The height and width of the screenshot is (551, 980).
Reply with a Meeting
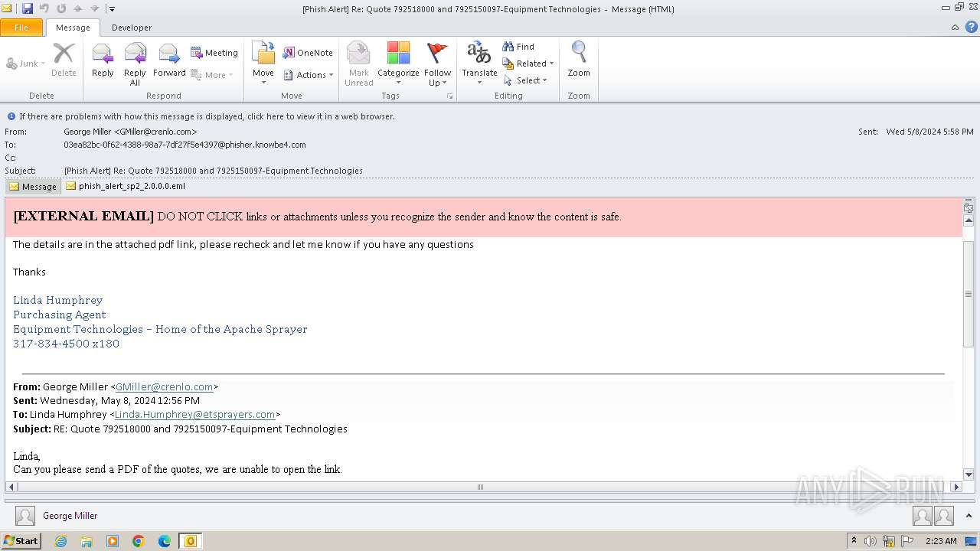click(x=214, y=53)
